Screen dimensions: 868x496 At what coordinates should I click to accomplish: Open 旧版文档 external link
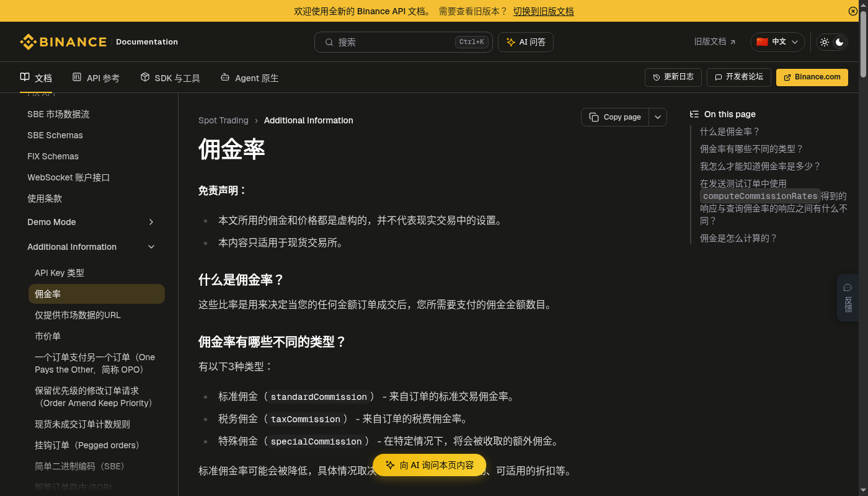pos(715,42)
